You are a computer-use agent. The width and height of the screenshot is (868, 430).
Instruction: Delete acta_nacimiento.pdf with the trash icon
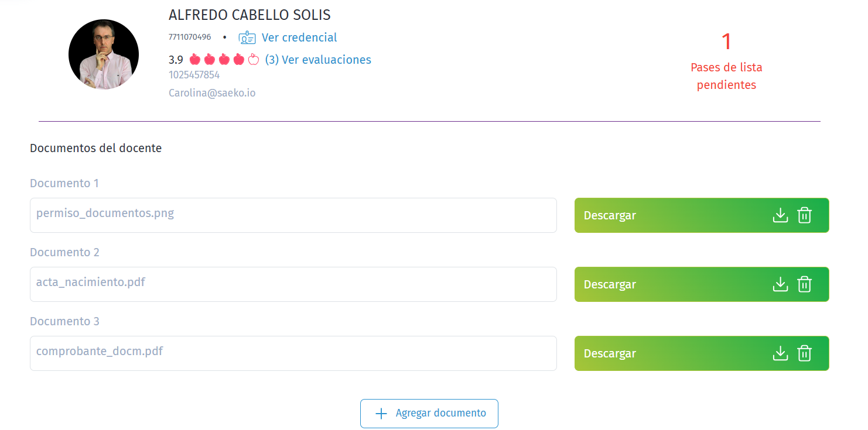pyautogui.click(x=805, y=284)
